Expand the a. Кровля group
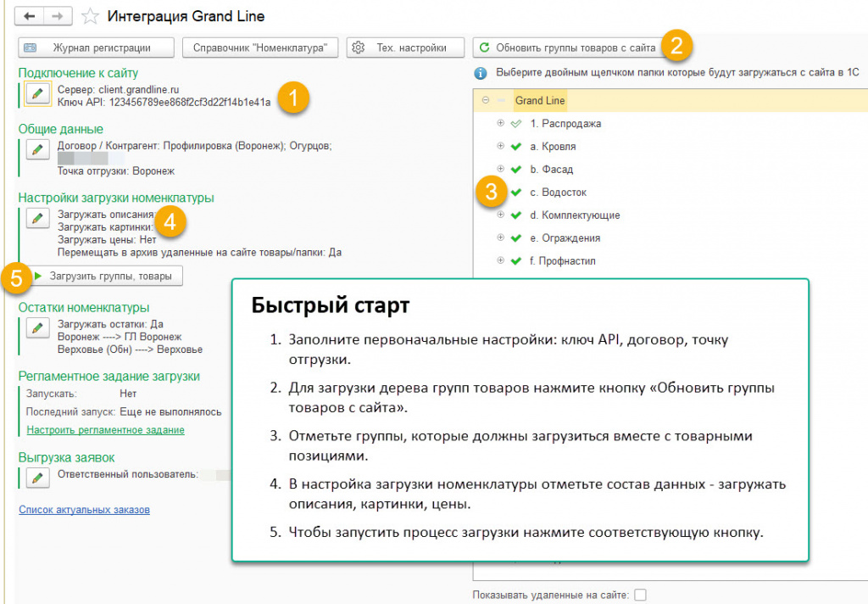The width and height of the screenshot is (868, 604). 500,146
